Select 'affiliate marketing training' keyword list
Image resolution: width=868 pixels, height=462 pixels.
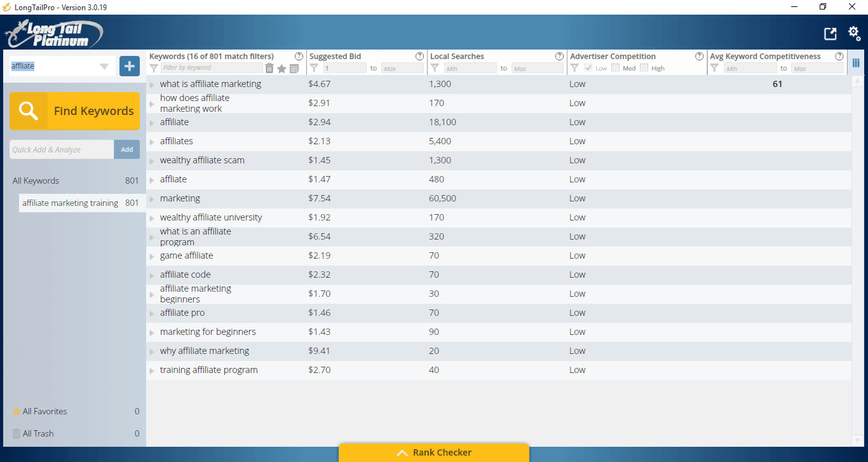[81, 203]
